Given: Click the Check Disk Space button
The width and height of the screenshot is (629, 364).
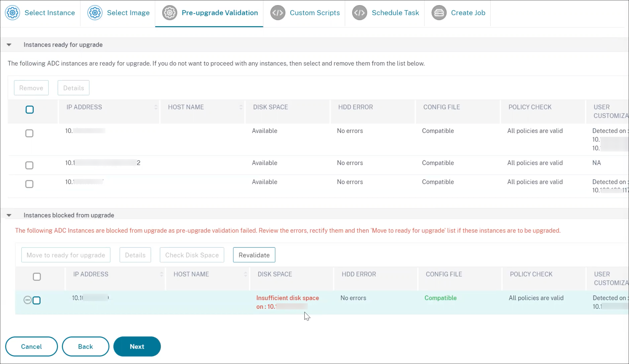Looking at the screenshot, I should [192, 255].
